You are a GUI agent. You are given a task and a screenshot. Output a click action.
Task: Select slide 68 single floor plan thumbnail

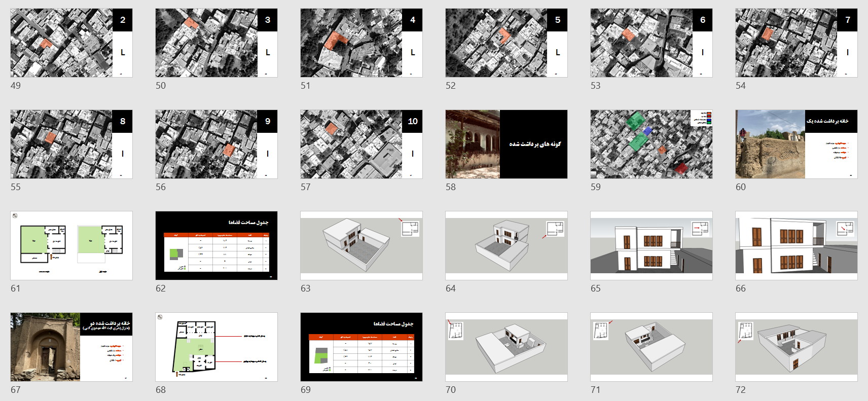click(x=216, y=347)
